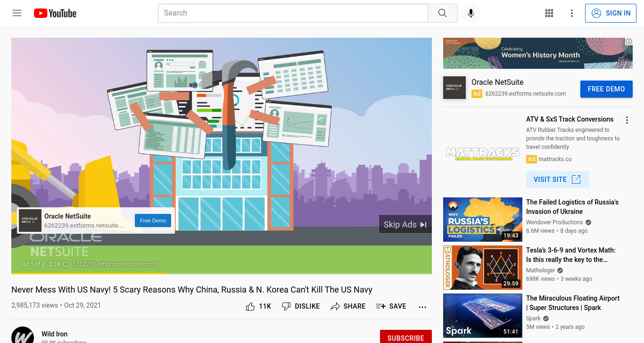Search with your voice microphone

click(x=471, y=13)
